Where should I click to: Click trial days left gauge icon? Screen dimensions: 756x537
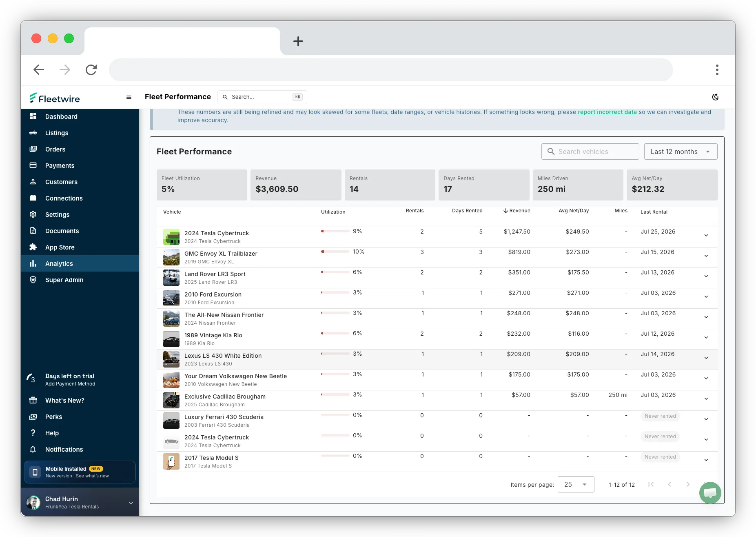[31, 379]
